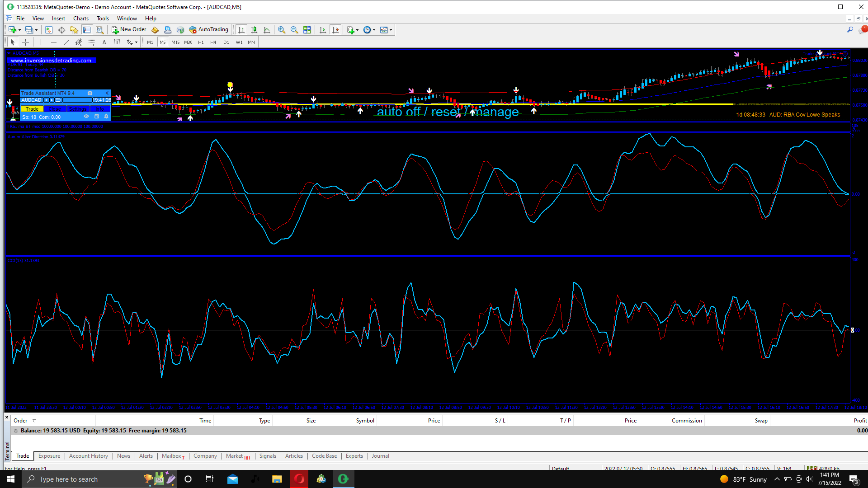Select the Crosshair cursor tool
Image resolution: width=868 pixels, height=488 pixels.
coord(26,42)
